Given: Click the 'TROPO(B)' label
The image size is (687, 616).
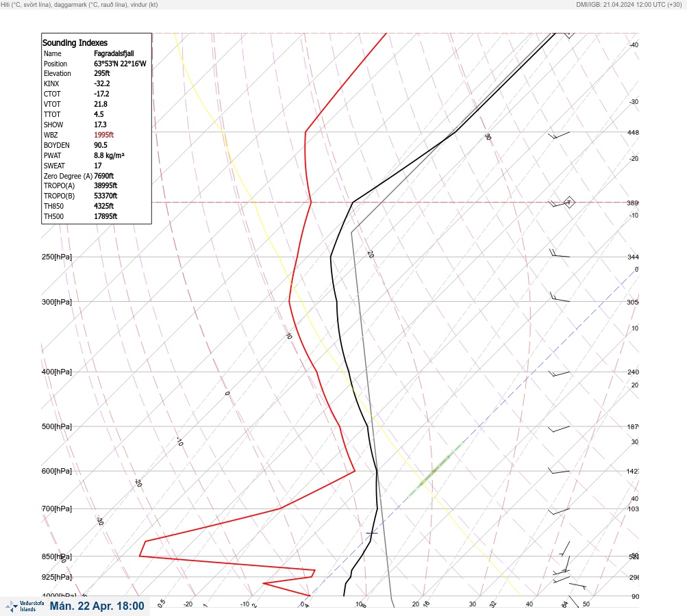Looking at the screenshot, I should coord(59,196).
